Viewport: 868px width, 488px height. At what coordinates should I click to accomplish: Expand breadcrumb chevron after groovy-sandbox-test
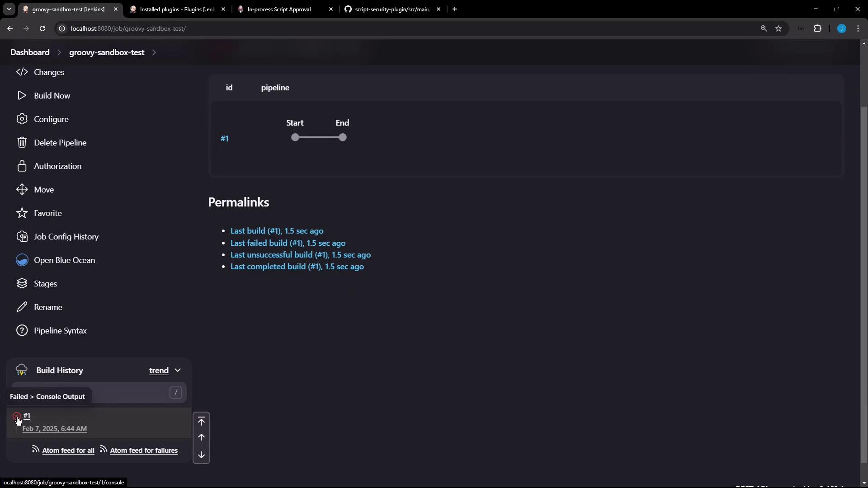[x=154, y=52]
